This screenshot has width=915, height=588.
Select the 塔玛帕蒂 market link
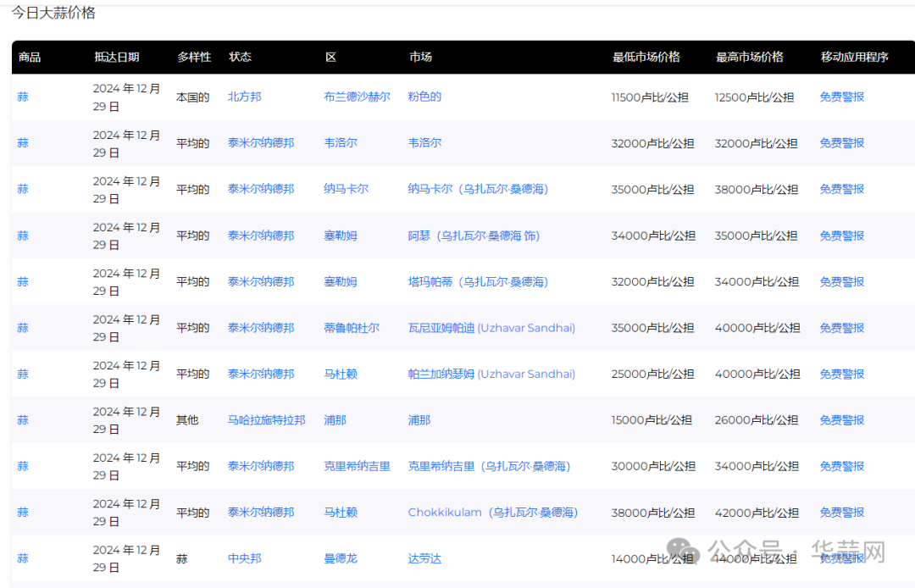[478, 281]
